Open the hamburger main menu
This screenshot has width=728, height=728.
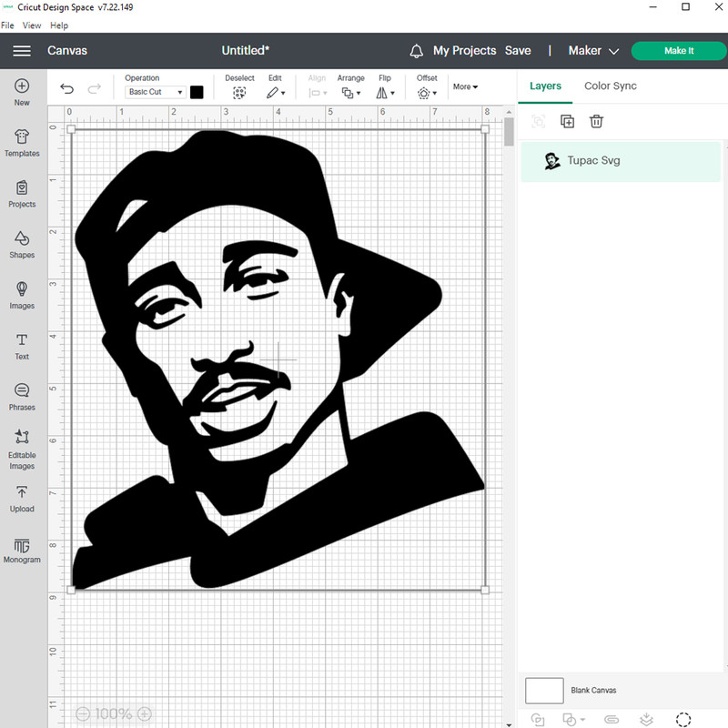click(22, 51)
